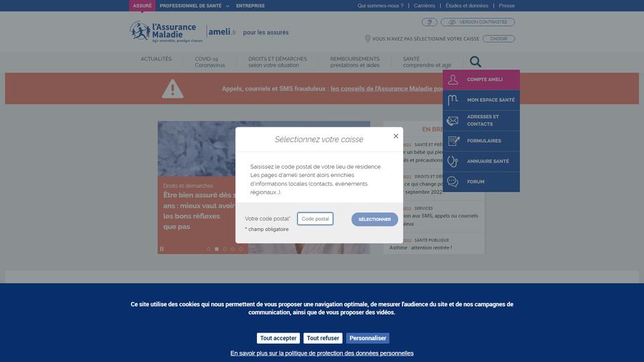Viewport: 644px width, 362px height.
Task: Click the Code postal input field
Action: click(315, 219)
